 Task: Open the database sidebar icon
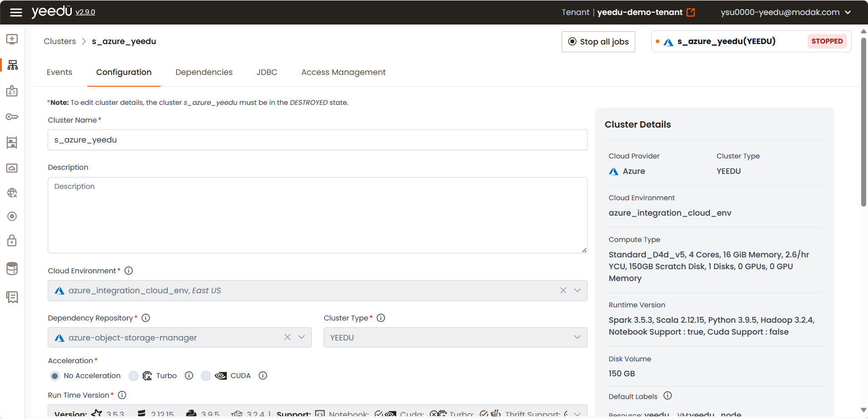coord(12,268)
